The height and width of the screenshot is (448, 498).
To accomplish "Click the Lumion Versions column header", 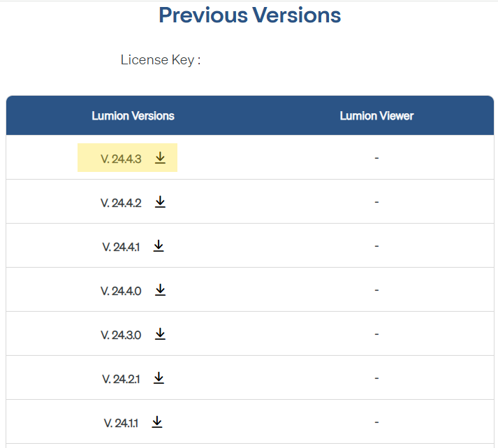I will pyautogui.click(x=133, y=115).
